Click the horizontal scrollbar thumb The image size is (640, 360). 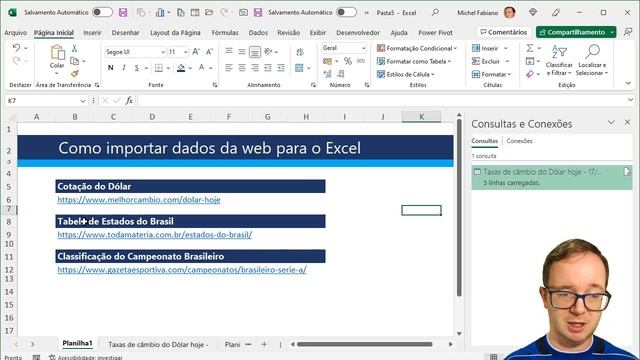point(364,344)
